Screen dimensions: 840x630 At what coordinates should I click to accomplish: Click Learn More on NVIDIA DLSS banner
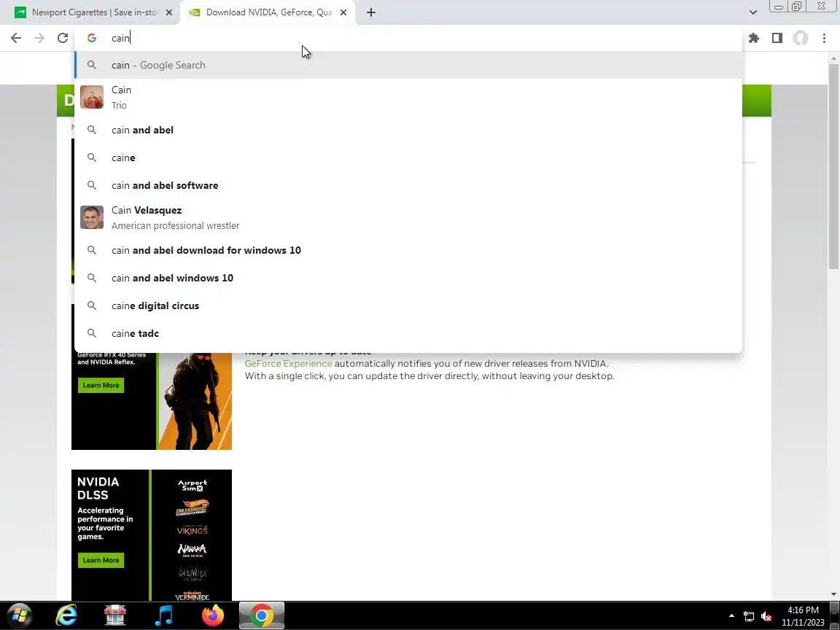point(101,560)
